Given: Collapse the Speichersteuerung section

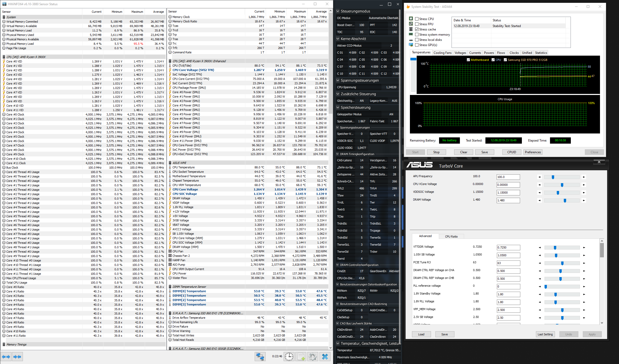Looking at the screenshot, I should coord(338,107).
